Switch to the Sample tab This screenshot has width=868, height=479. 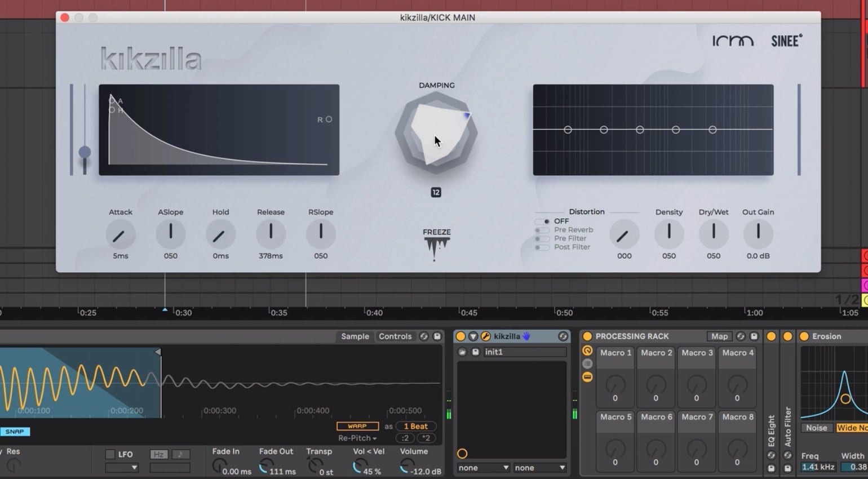coord(354,336)
